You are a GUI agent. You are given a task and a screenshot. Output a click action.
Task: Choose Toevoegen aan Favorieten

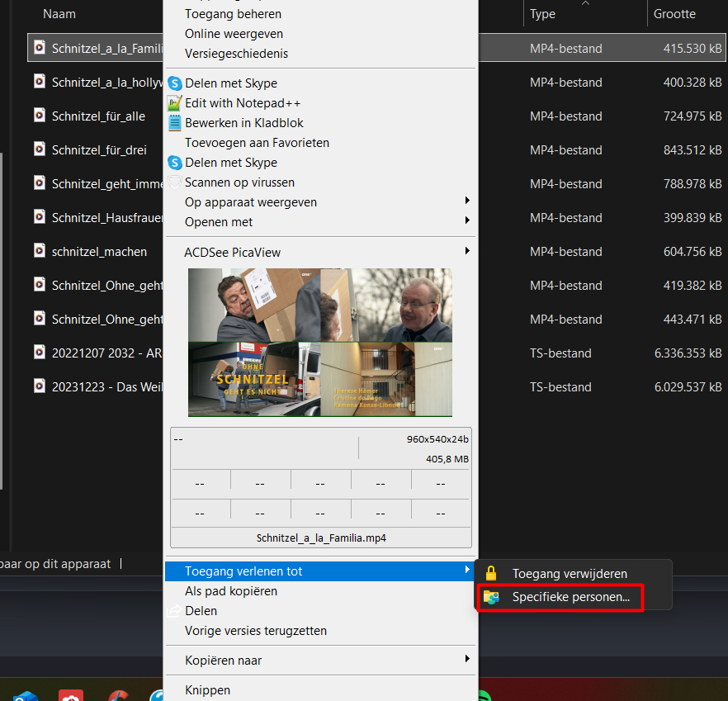coord(257,143)
